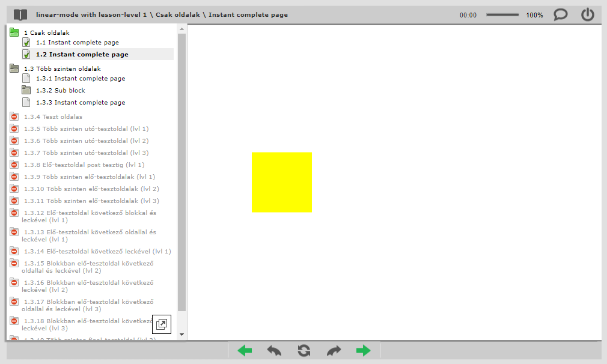Screen dimensions: 607x364
Task: Click the pop-out window icon in sidebar
Action: tap(161, 324)
